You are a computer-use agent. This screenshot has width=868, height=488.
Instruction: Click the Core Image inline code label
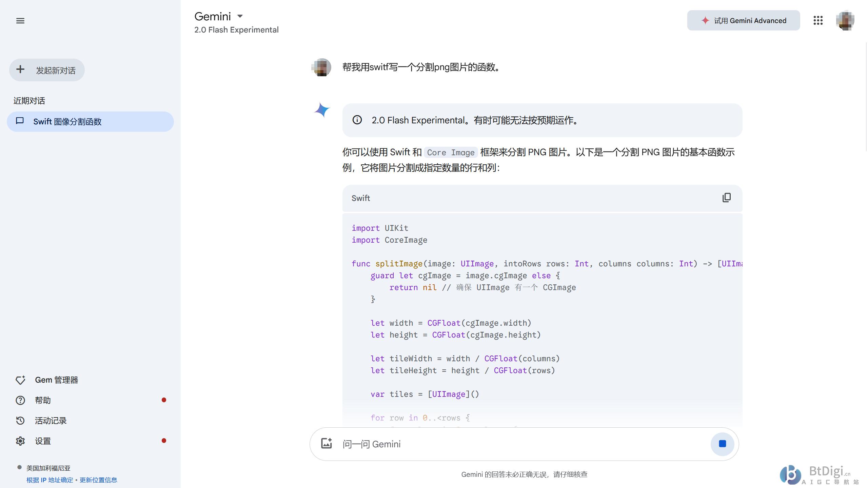click(451, 152)
